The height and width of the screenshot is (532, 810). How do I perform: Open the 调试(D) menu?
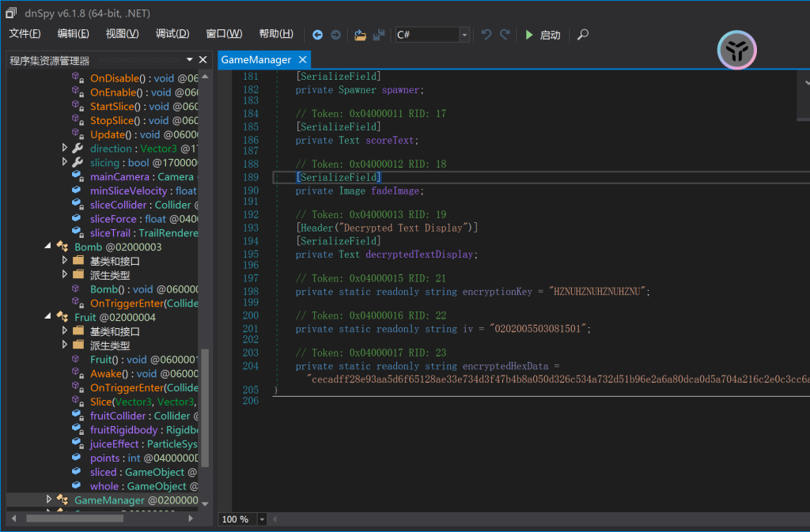point(172,34)
